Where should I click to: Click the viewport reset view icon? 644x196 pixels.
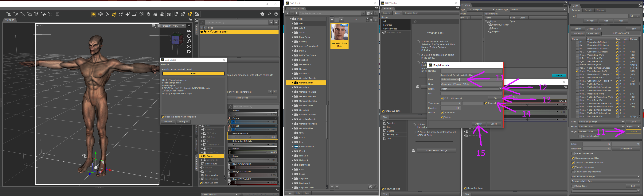pyautogui.click(x=189, y=52)
